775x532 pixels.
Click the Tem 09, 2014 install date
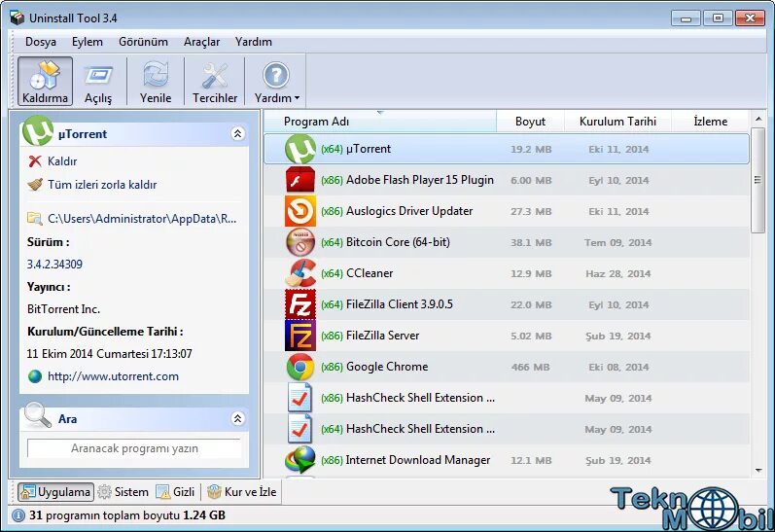click(618, 243)
